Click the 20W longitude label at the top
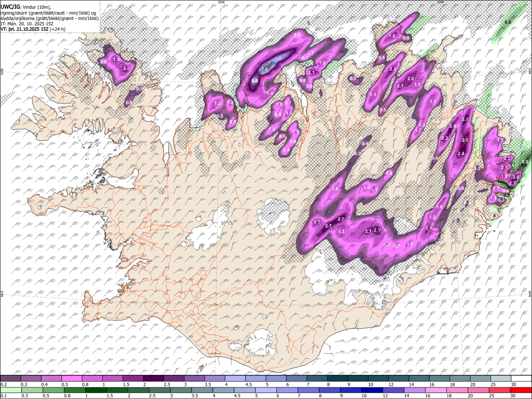The width and height of the screenshot is (532, 399). pos(221,2)
